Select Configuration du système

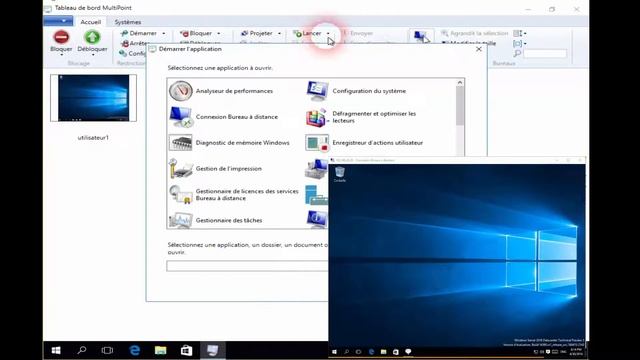pyautogui.click(x=356, y=91)
